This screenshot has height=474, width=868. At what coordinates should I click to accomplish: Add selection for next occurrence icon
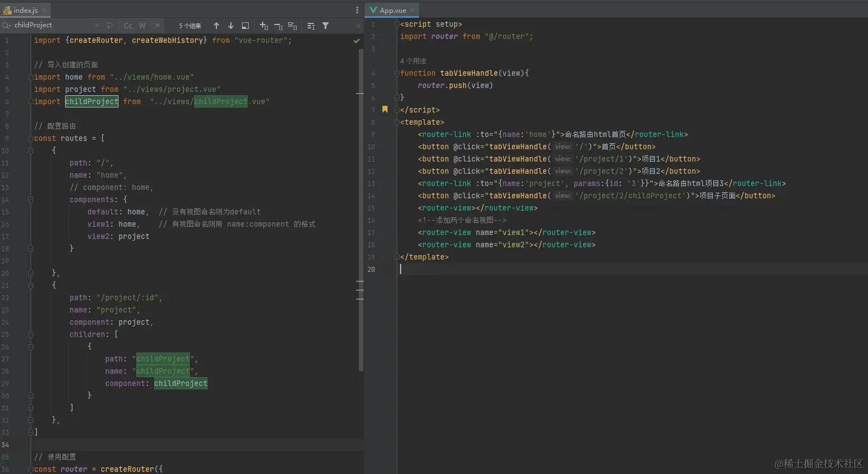(264, 26)
